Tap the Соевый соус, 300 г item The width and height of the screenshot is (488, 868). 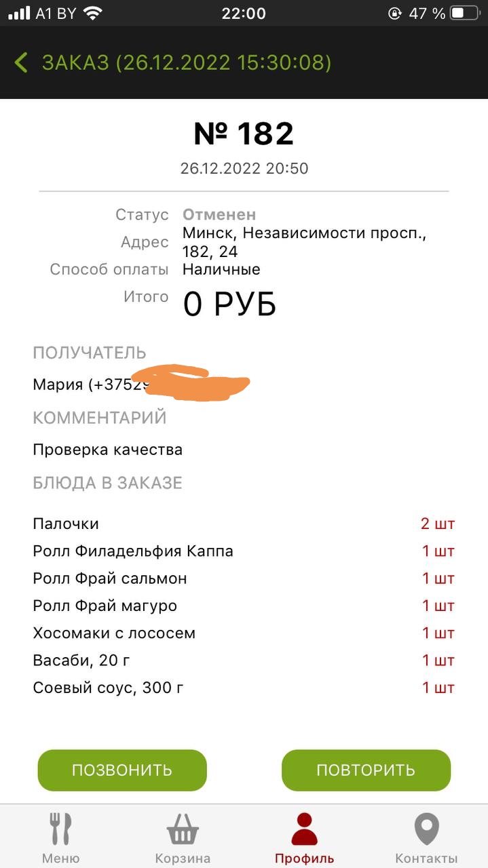coord(109,688)
